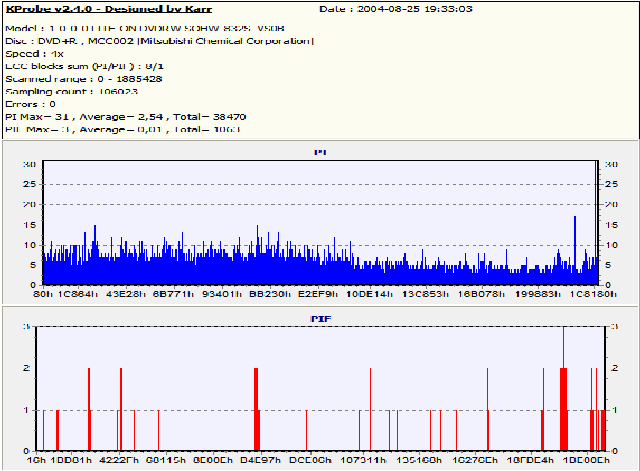This screenshot has width=640, height=471.
Task: Click the 'Scanned range : 0 - 1885428' line
Action: pyautogui.click(x=84, y=79)
